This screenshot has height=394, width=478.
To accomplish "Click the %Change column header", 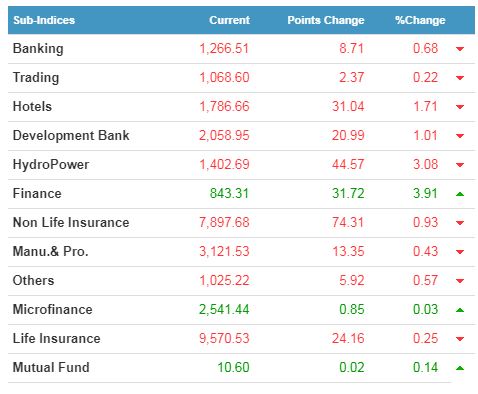I will (x=420, y=20).
